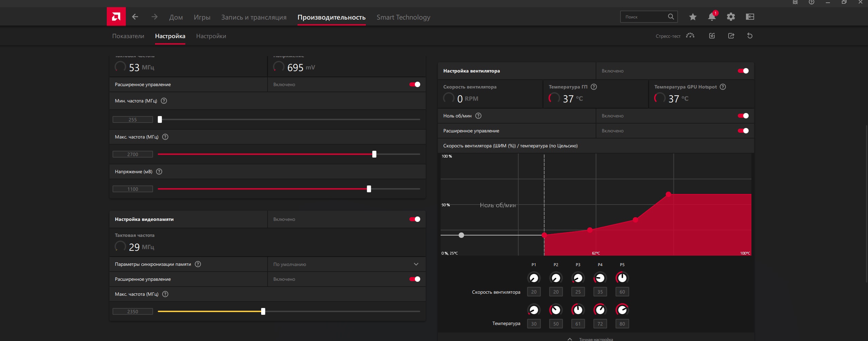Open the Дом tab

coord(176,17)
